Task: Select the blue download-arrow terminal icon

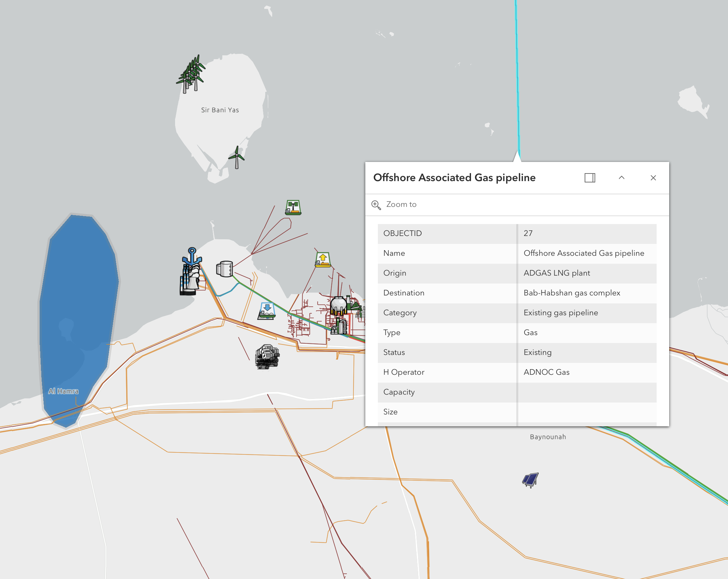Action: tap(267, 311)
